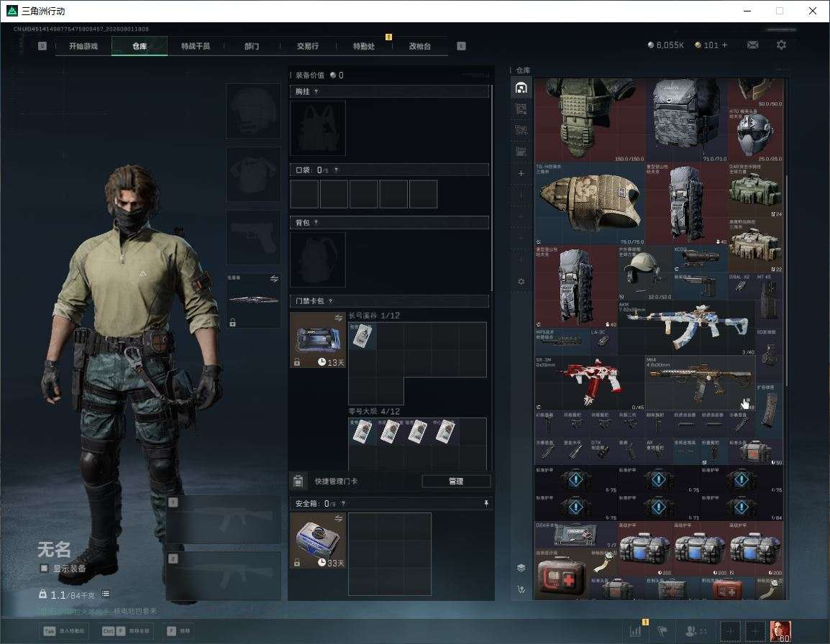
Task: Select the keycard in 长弓溪谷 grid
Action: tap(362, 336)
